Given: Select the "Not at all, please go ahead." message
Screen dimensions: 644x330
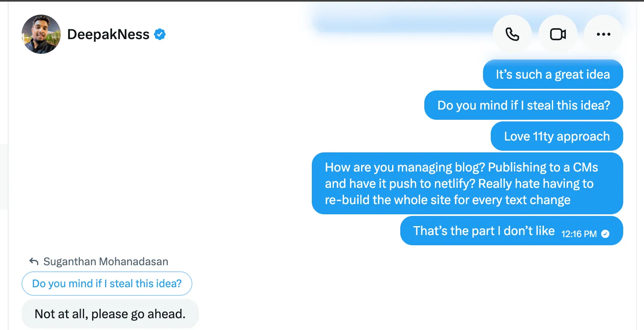Looking at the screenshot, I should point(110,314).
